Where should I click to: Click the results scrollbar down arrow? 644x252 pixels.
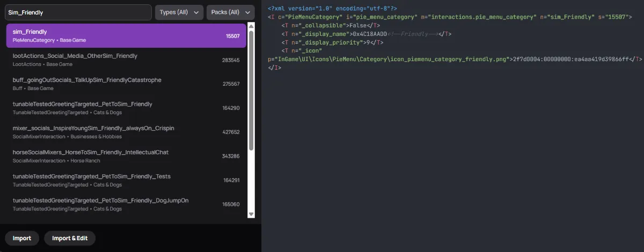pyautogui.click(x=251, y=214)
